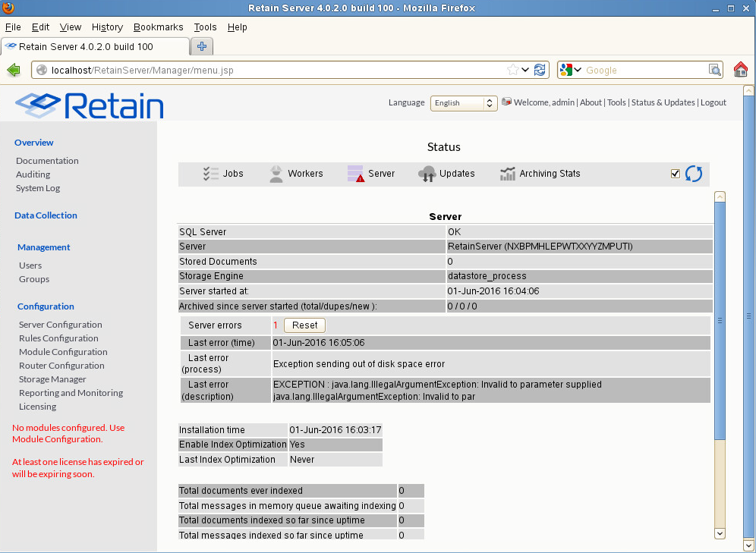This screenshot has height=553, width=756.
Task: Open Licensing in the sidebar
Action: pos(38,407)
